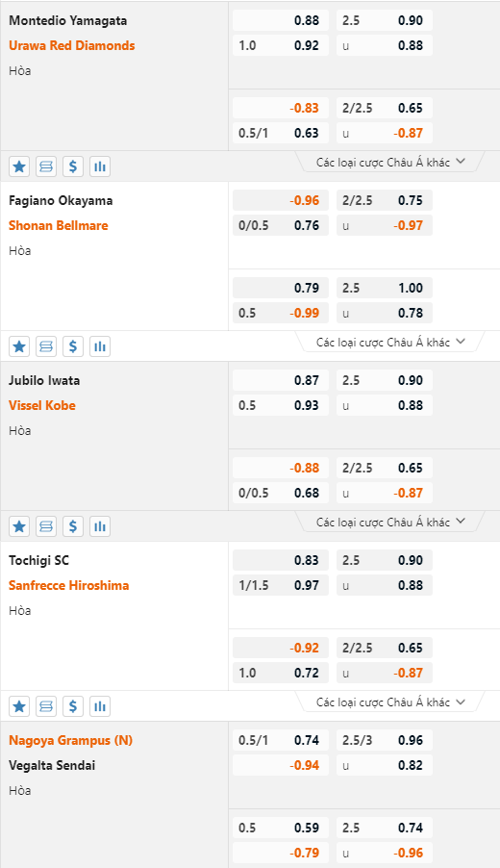Toggle the favorite star for Tochigi SC
This screenshot has height=868, width=500.
(19, 706)
